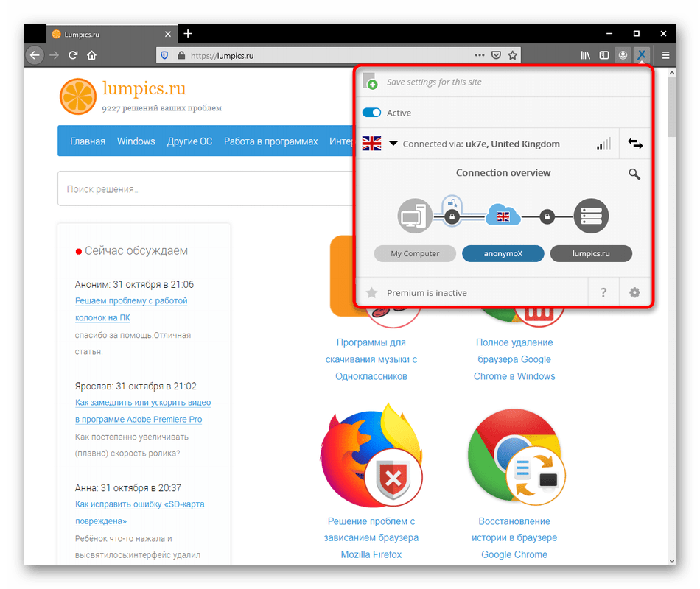Viewport: 700px width, 589px height.
Task: Click the scrollbar up arrow
Action: [x=671, y=72]
